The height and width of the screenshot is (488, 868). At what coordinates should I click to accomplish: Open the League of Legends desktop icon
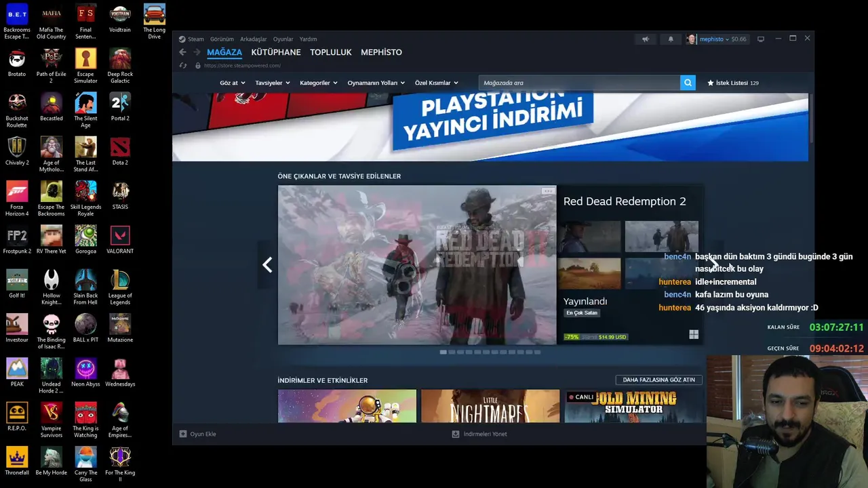[x=120, y=287]
